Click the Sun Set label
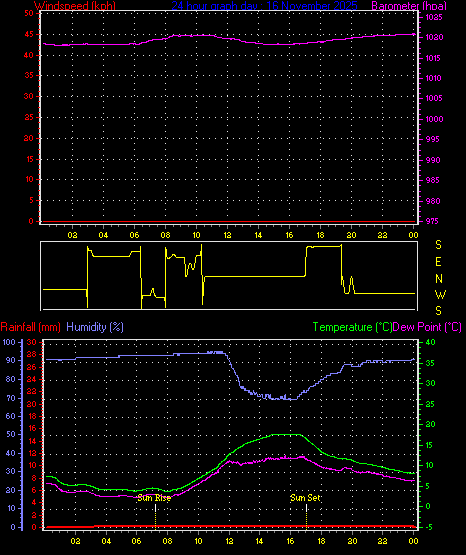 (305, 498)
